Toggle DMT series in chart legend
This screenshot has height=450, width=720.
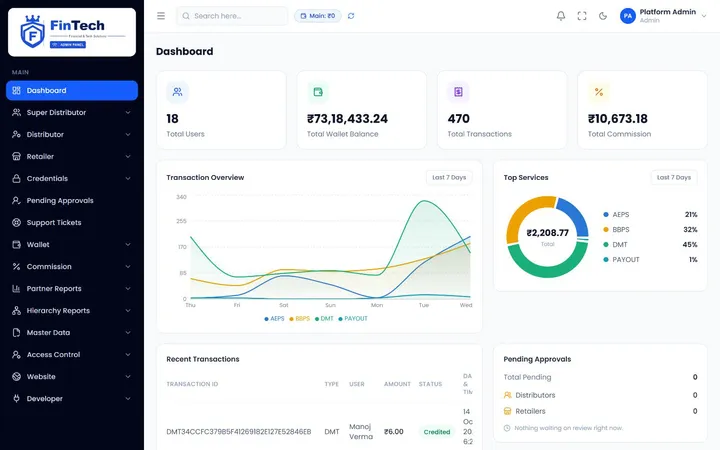click(324, 319)
